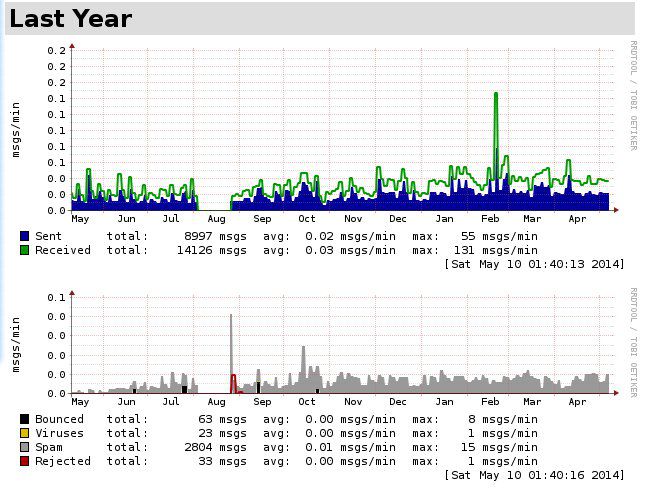Click the Jan label on the bottom graph axis

(444, 401)
